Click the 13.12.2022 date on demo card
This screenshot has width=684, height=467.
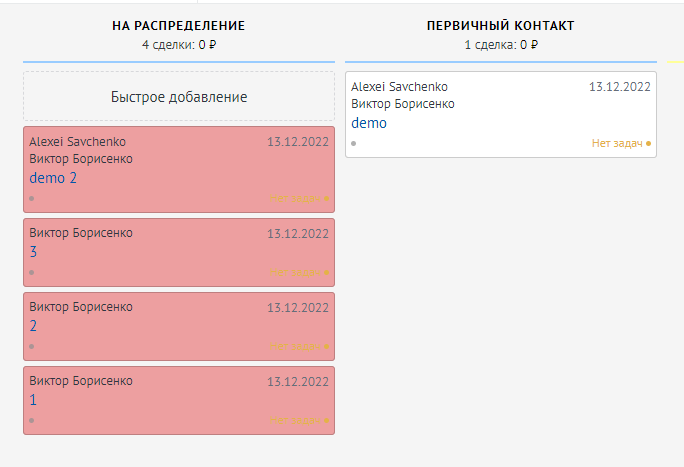coord(620,87)
